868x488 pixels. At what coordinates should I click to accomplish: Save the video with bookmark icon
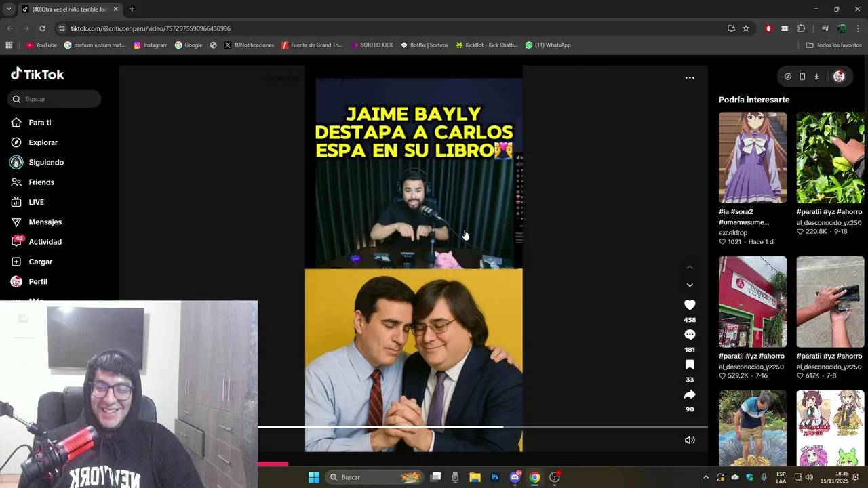pos(690,365)
